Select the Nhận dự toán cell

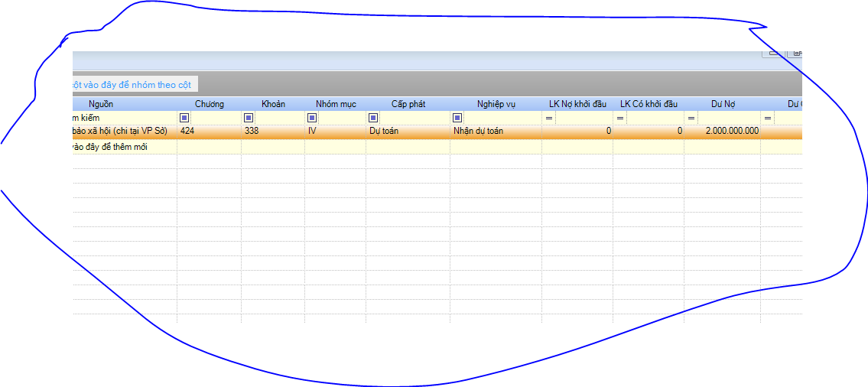tap(495, 132)
